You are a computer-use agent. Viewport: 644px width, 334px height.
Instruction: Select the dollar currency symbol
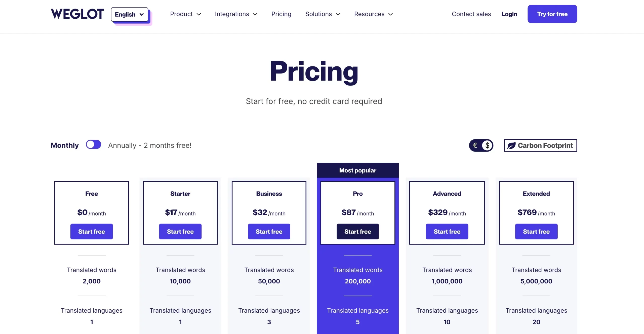[487, 145]
